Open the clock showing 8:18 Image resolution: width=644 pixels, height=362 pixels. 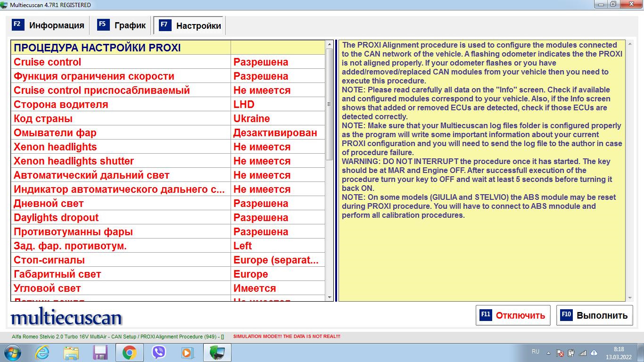point(619,353)
